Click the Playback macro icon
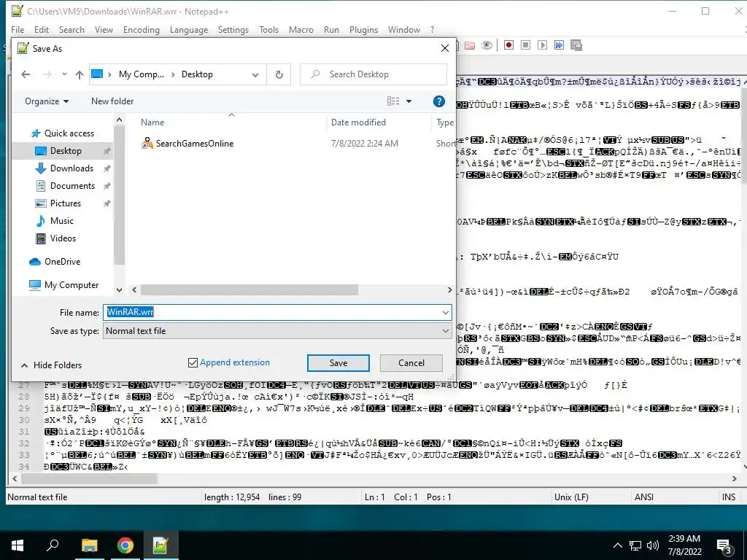Image resolution: width=747 pixels, height=560 pixels. pos(542,45)
